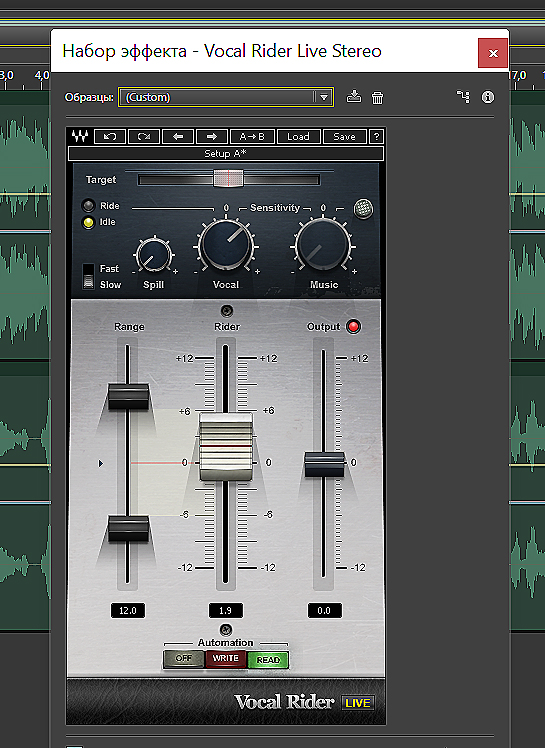Go to next preset arrow
Image resolution: width=545 pixels, height=748 pixels.
211,136
